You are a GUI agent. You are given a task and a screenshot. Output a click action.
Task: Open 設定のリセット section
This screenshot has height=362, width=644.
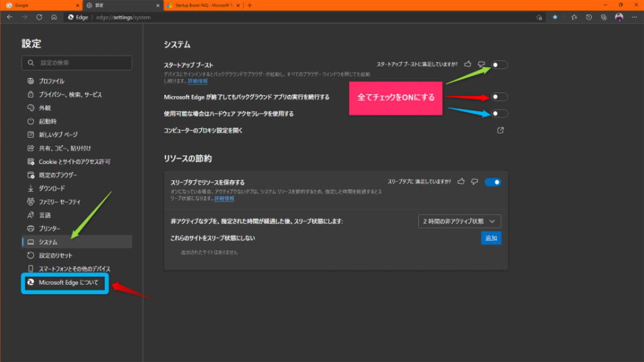(77, 256)
